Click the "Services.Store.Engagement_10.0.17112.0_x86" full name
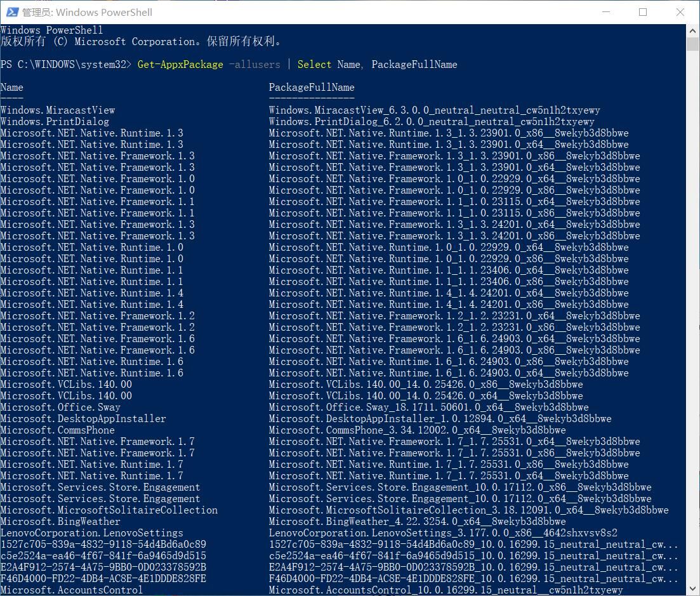 [460, 487]
